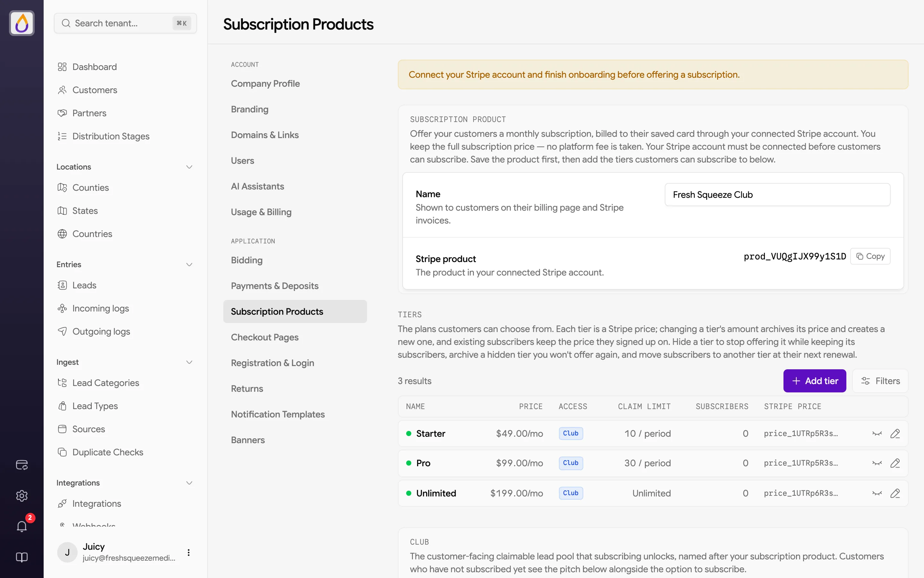Collapse the Entries section chevron
This screenshot has height=578, width=924.
(189, 265)
